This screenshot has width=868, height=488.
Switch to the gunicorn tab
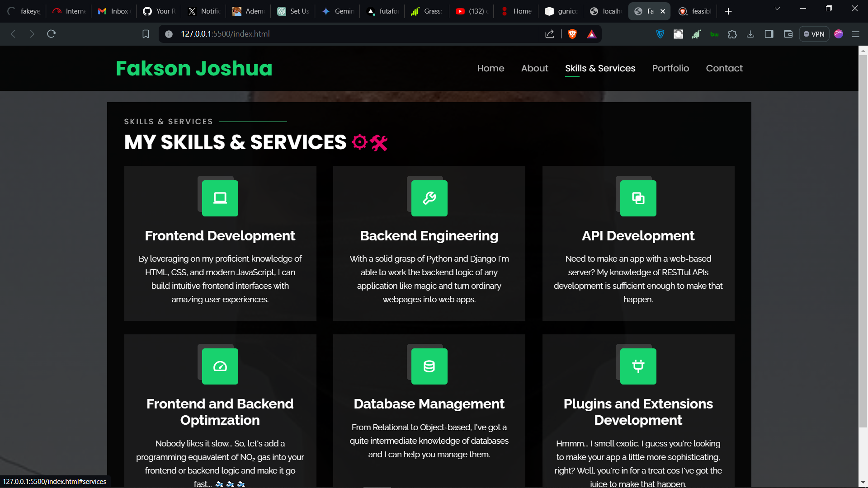(x=561, y=11)
